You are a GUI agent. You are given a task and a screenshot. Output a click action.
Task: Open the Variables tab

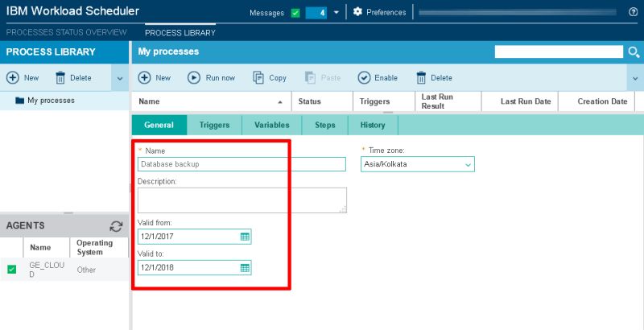click(x=272, y=126)
